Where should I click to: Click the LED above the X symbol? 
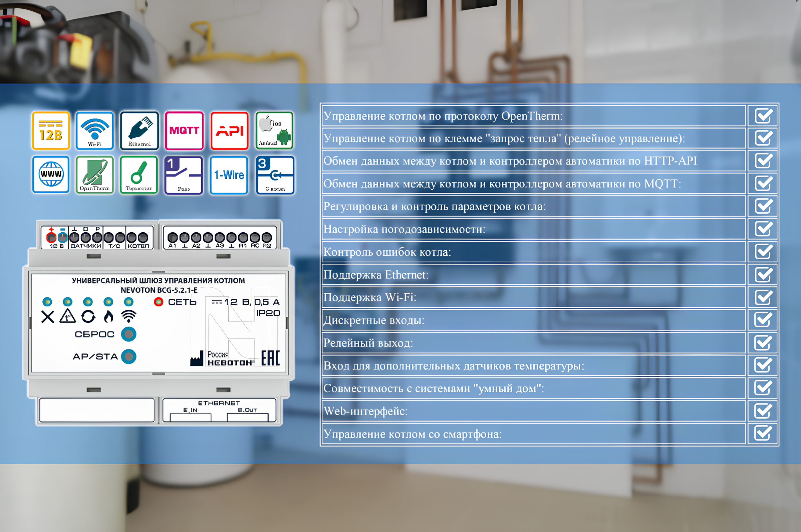[47, 301]
